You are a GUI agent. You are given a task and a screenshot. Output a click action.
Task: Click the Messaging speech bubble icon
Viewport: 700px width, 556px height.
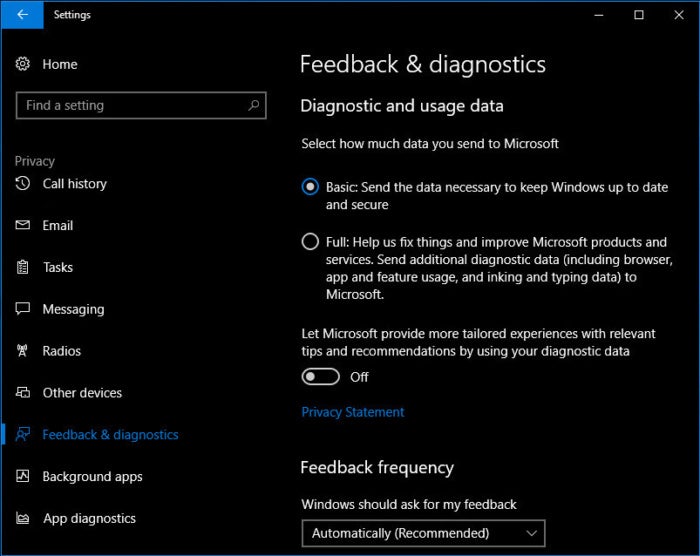23,309
